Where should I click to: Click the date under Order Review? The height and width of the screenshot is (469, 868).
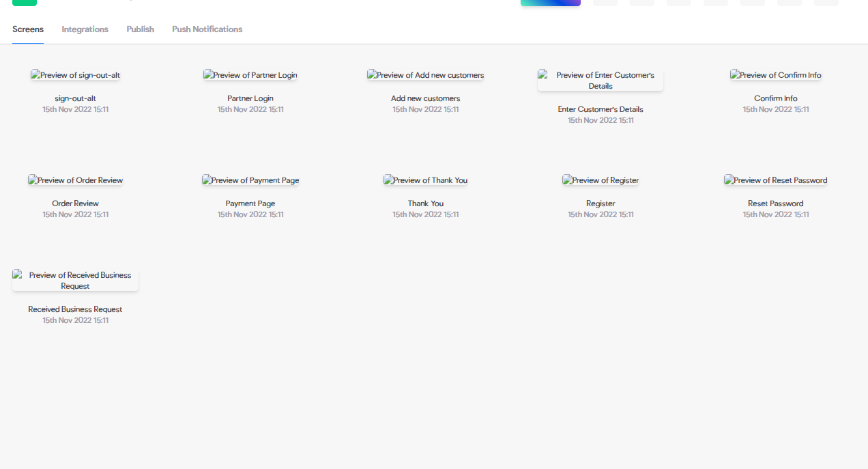[75, 214]
